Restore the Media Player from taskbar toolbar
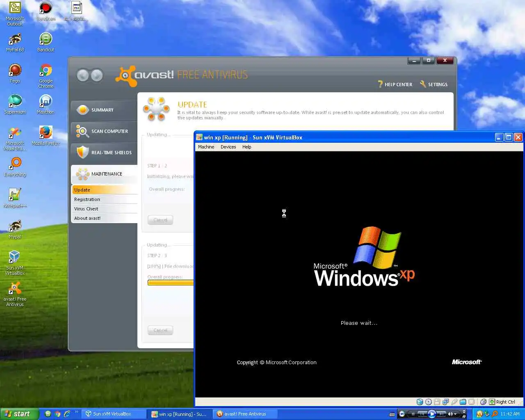525x420 pixels. (x=464, y=416)
